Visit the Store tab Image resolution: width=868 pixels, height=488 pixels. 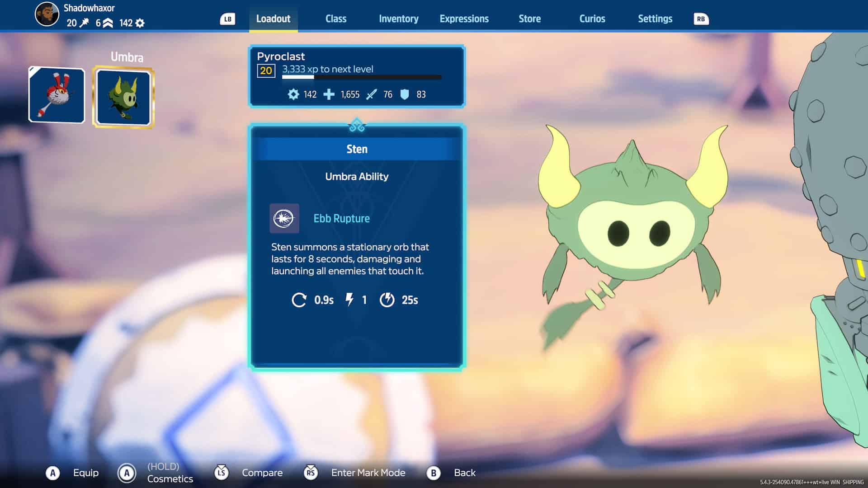pyautogui.click(x=529, y=19)
